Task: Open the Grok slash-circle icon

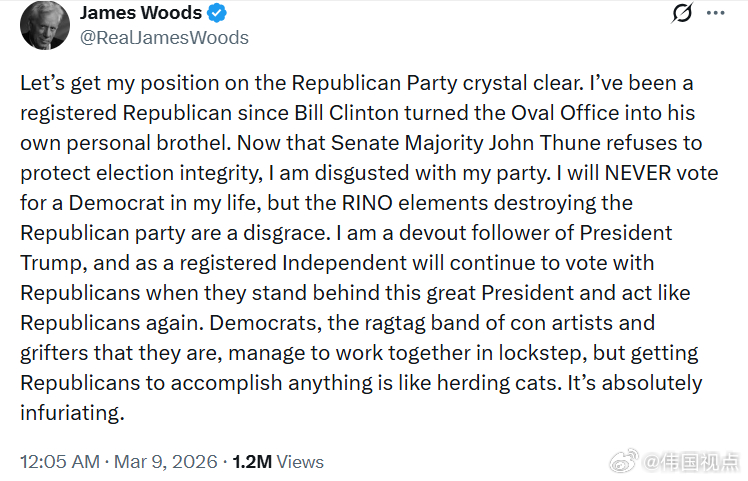Action: (683, 15)
